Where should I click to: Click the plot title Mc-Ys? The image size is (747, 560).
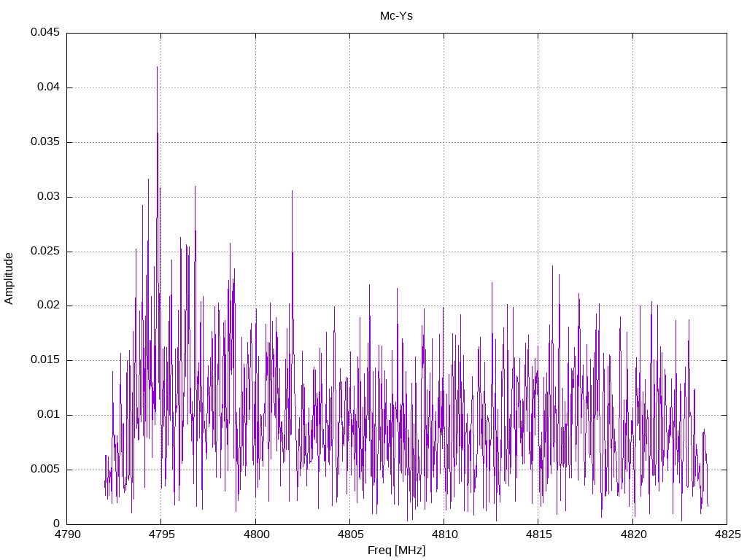click(x=396, y=15)
